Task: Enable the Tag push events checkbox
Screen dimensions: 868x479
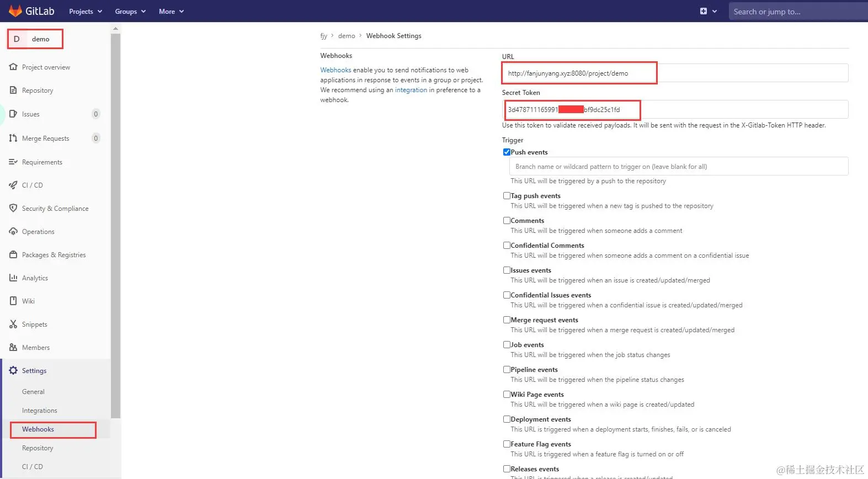Action: coord(507,195)
